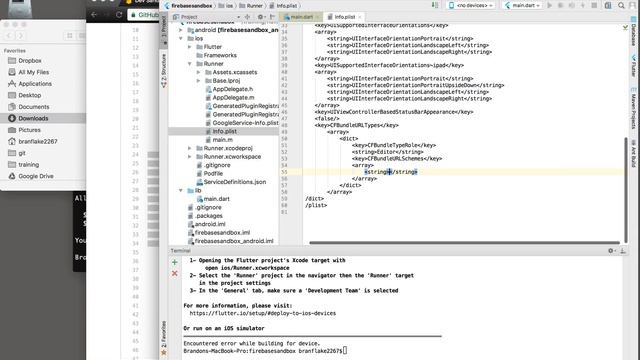
Task: Open the main.dart run configuration dropdown
Action: tap(523, 5)
